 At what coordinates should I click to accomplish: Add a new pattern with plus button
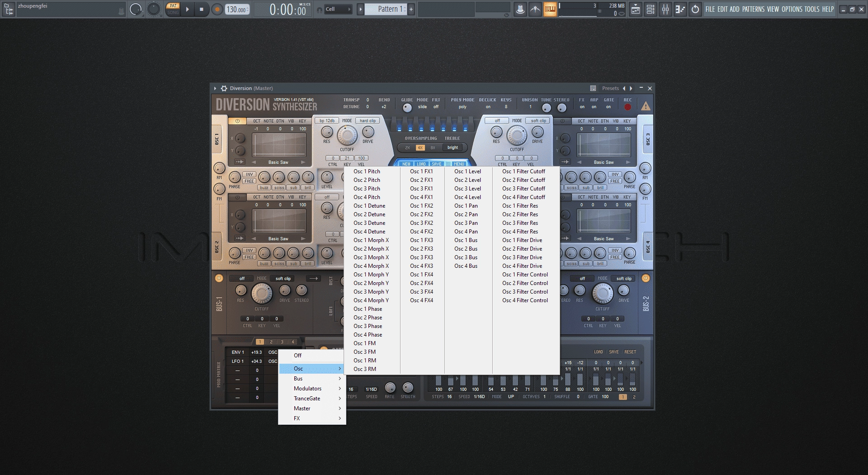tap(411, 9)
